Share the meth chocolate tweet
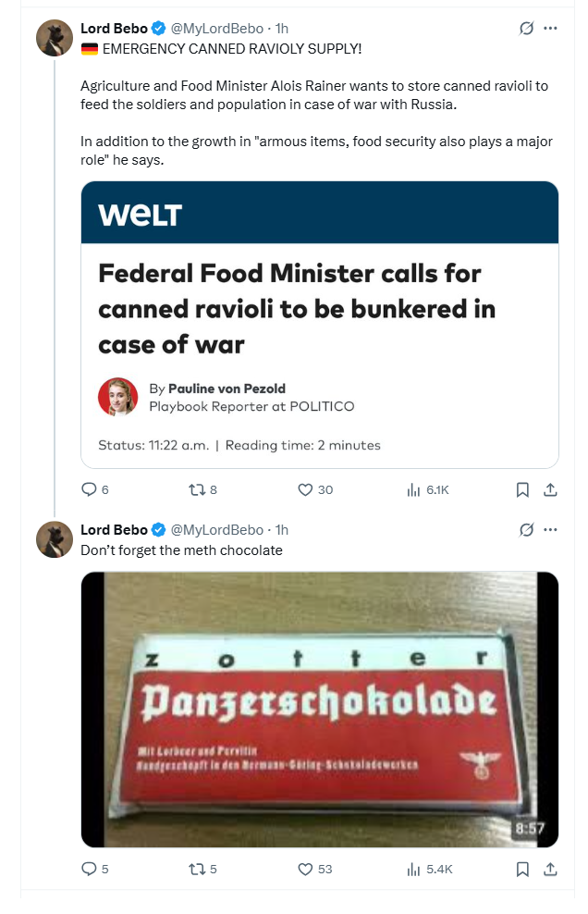The width and height of the screenshot is (588, 914). tap(550, 869)
